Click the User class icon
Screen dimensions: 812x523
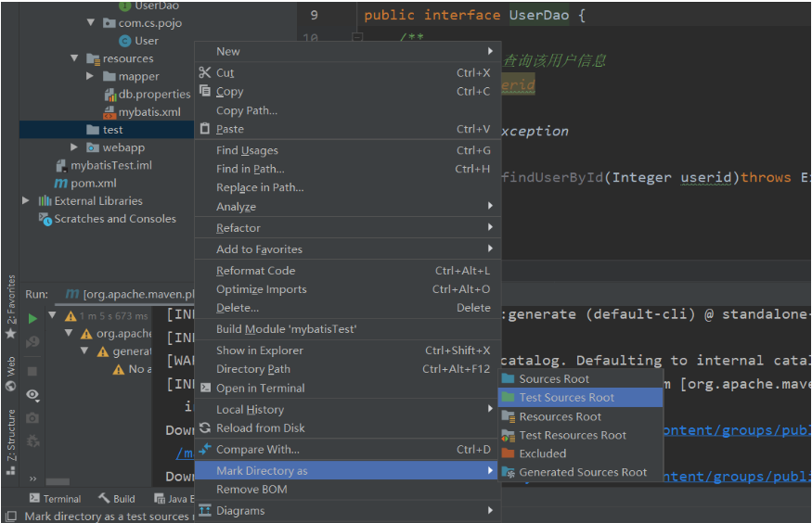(x=124, y=41)
